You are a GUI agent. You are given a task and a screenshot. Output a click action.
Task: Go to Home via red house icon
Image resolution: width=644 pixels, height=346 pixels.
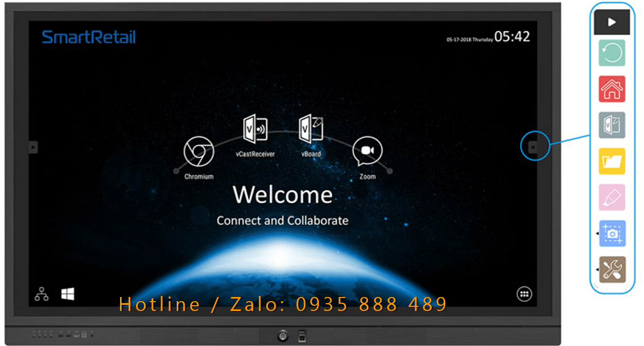(x=612, y=89)
